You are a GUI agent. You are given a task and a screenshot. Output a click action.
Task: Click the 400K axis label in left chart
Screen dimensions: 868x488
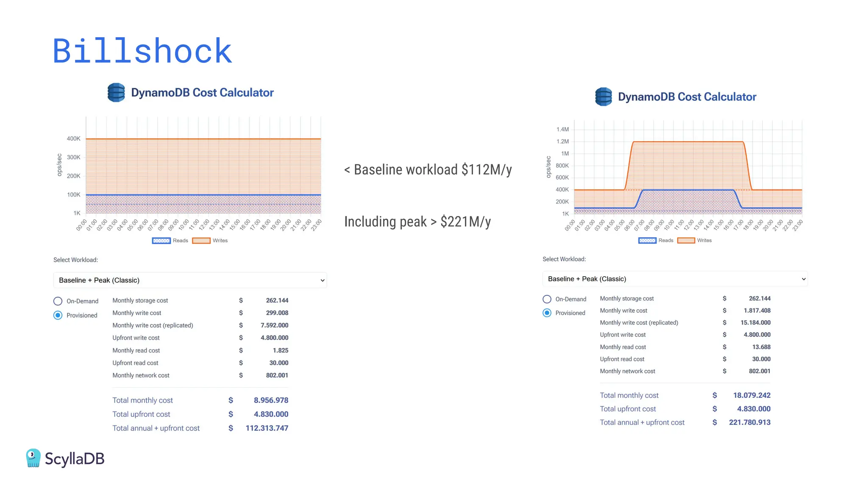tap(73, 139)
